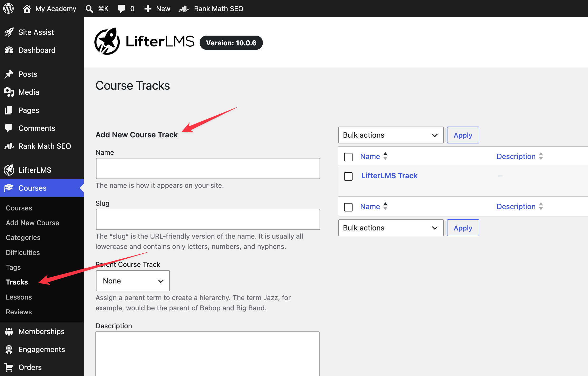
Task: Select Courses submenu item
Action: pos(19,208)
